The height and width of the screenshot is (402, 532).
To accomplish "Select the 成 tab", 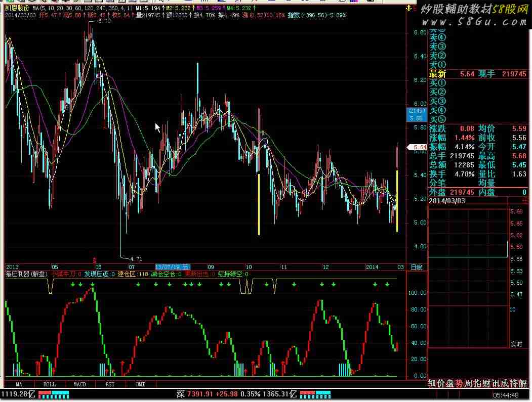I will tap(505, 383).
